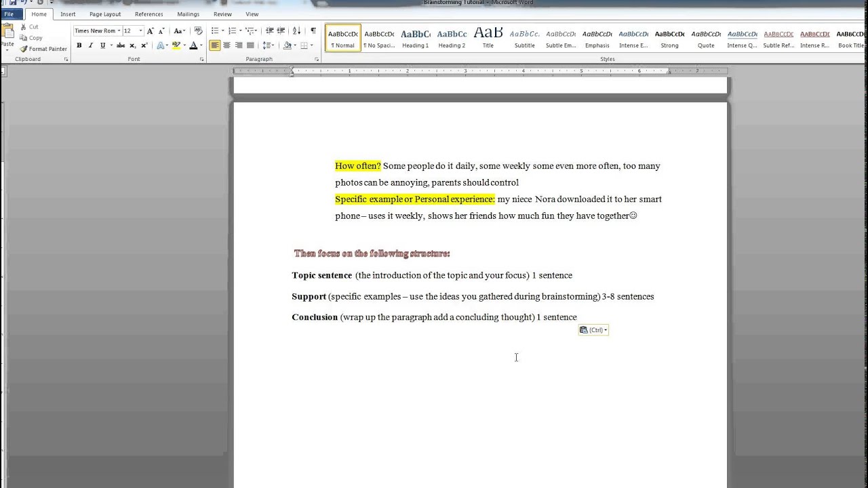
Task: Open the Font dialog launcher
Action: pos(201,60)
